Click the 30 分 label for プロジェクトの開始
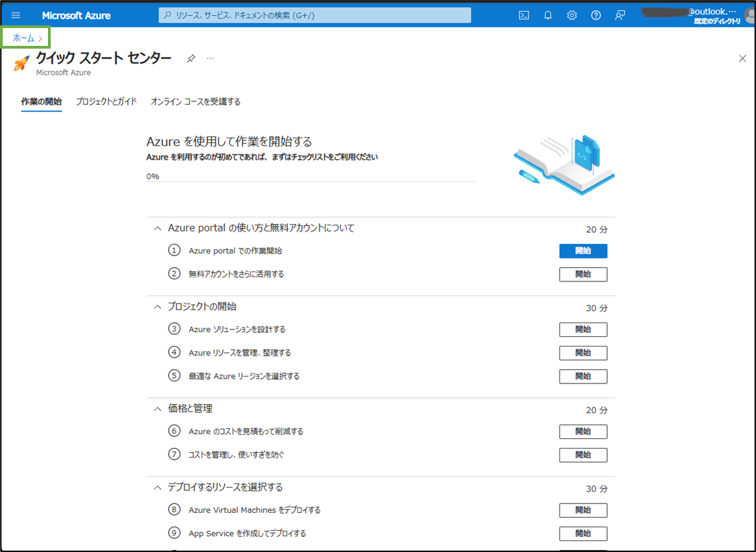Screen dimensions: 756x552 pos(596,308)
